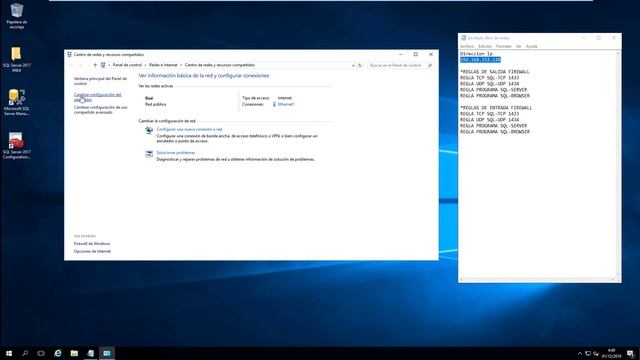Image resolution: width=640 pixels, height=360 pixels.
Task: Open the network status tray icon
Action: click(588, 353)
